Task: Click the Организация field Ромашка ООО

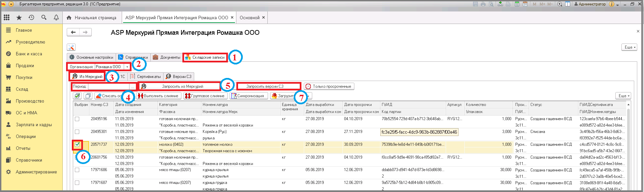Action: 110,67
